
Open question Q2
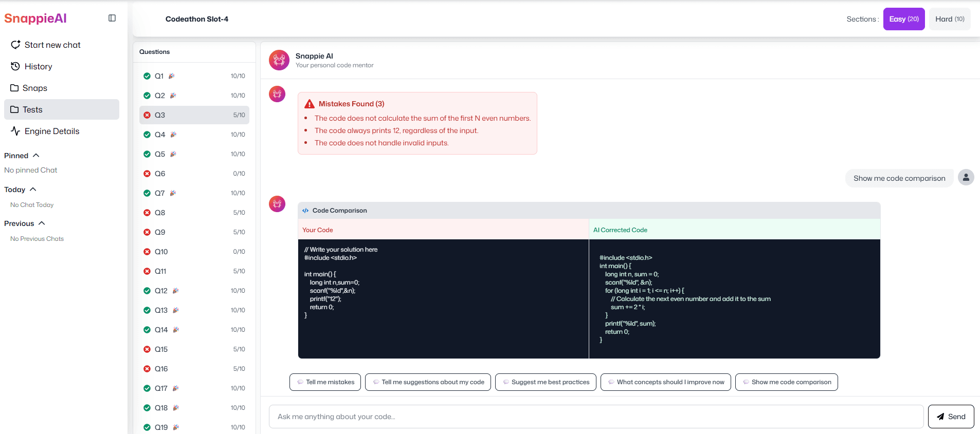tap(194, 96)
